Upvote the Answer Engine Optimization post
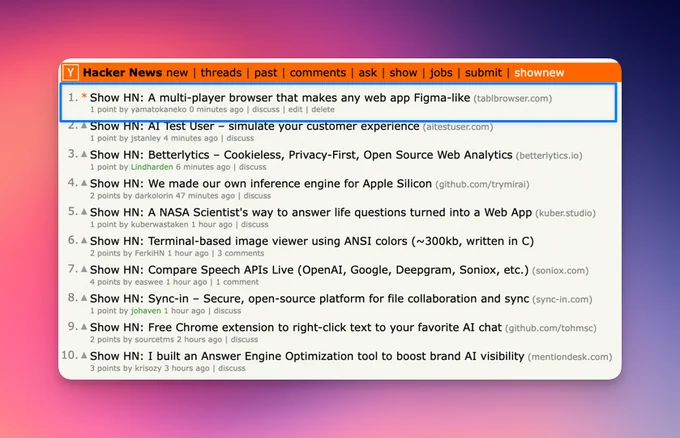 click(84, 355)
